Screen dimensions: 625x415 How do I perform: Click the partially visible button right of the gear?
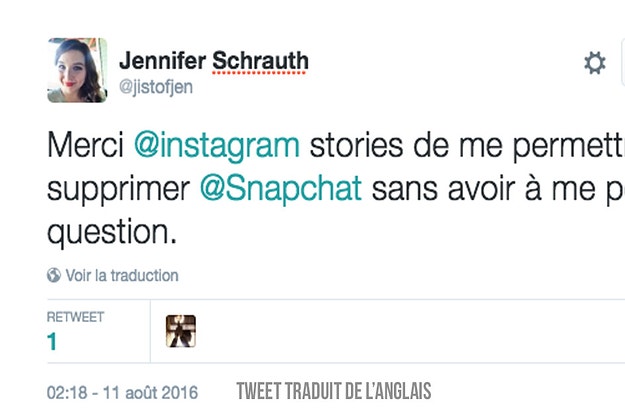tap(620, 64)
